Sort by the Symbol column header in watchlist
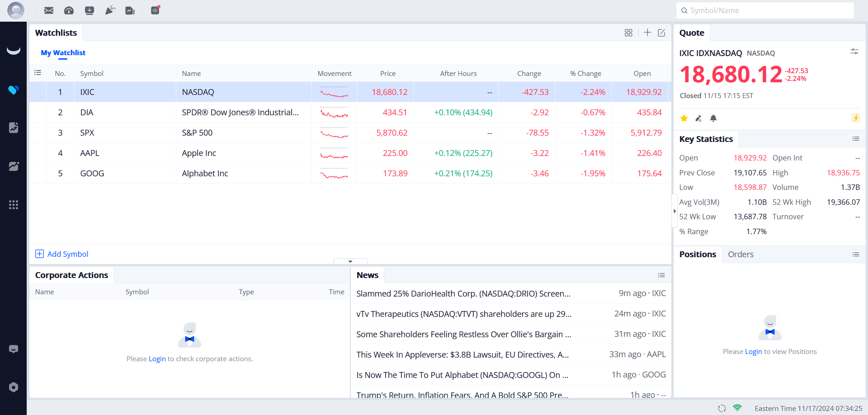The image size is (868, 415). (92, 73)
